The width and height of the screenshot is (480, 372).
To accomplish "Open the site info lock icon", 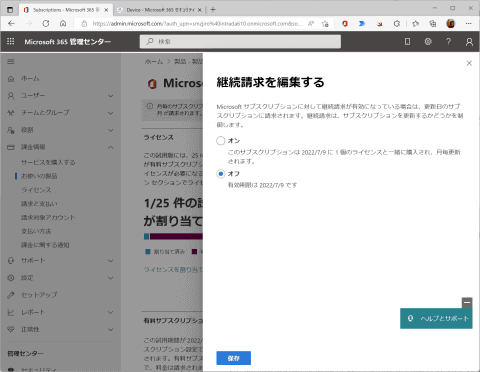I will point(84,23).
